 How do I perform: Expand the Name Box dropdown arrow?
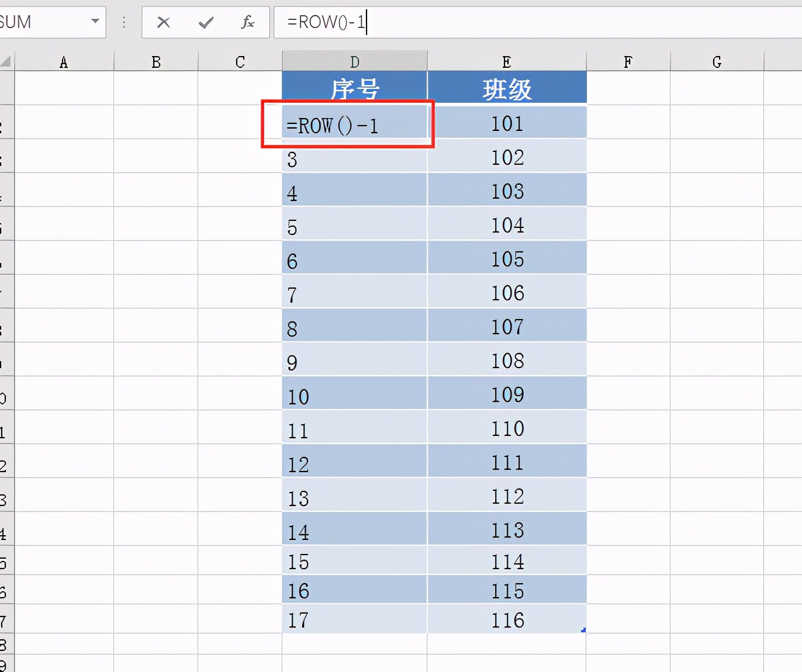click(x=95, y=22)
